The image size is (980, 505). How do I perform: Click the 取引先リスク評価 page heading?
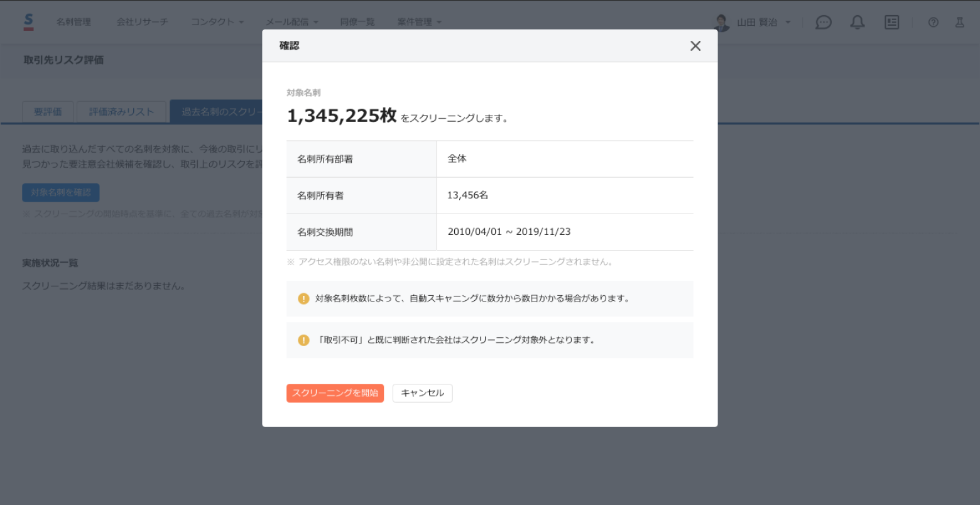point(63,60)
